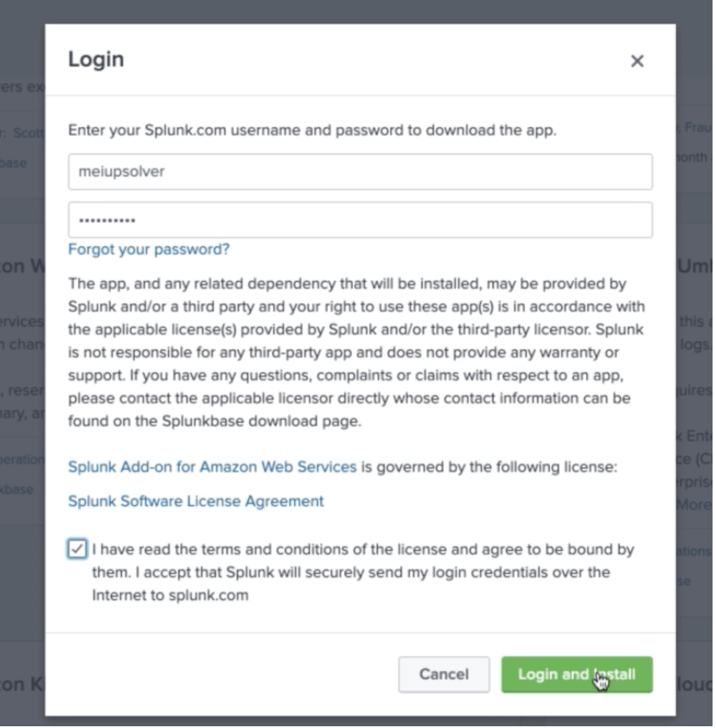Click the Login dialog heading
Screen dimensions: 716x728
(x=96, y=60)
